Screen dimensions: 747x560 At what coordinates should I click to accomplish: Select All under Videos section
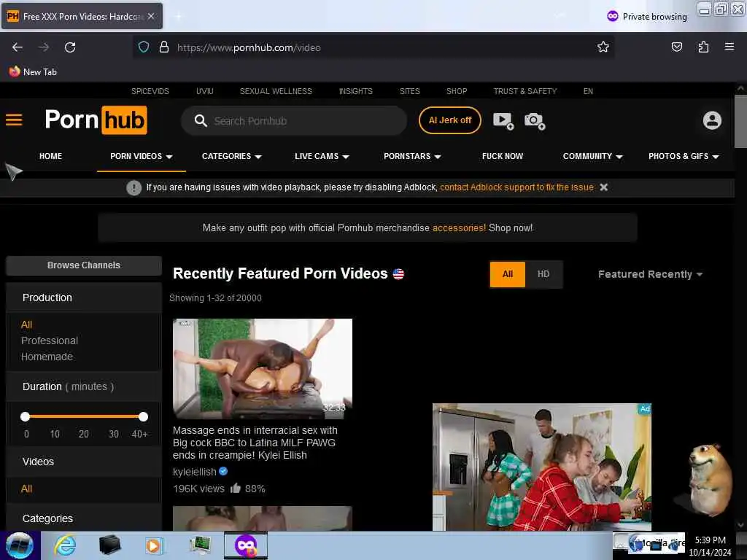(27, 489)
